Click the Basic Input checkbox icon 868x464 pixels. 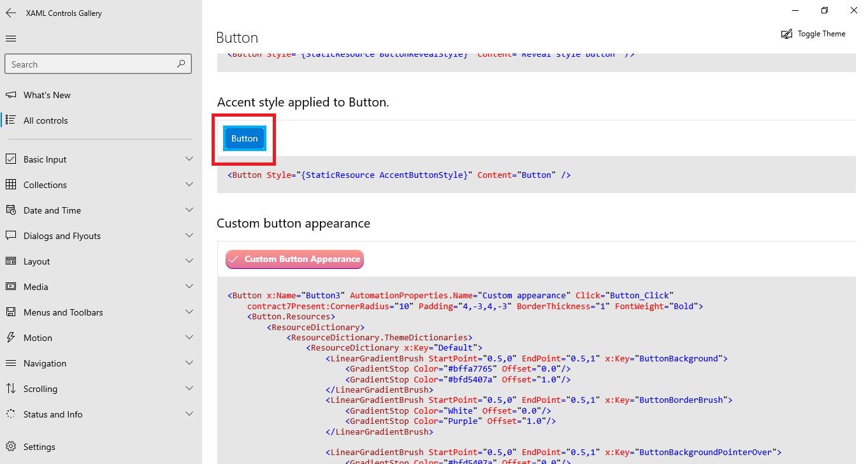pos(11,159)
